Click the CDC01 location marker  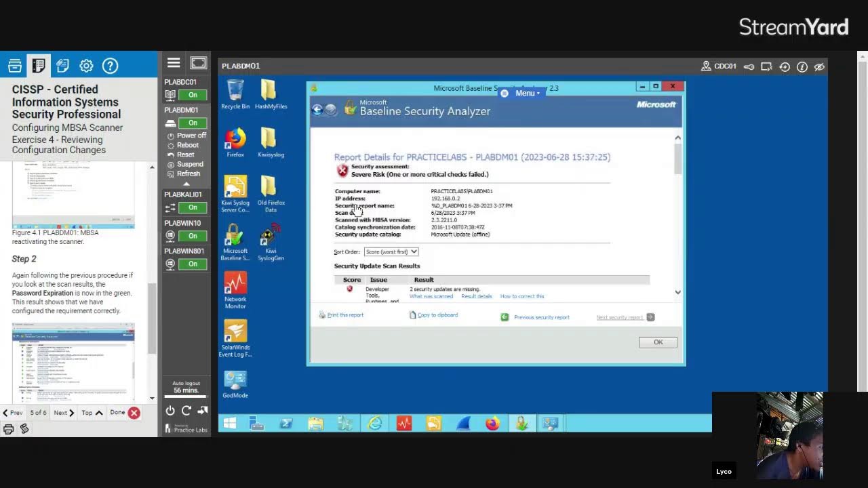point(719,66)
